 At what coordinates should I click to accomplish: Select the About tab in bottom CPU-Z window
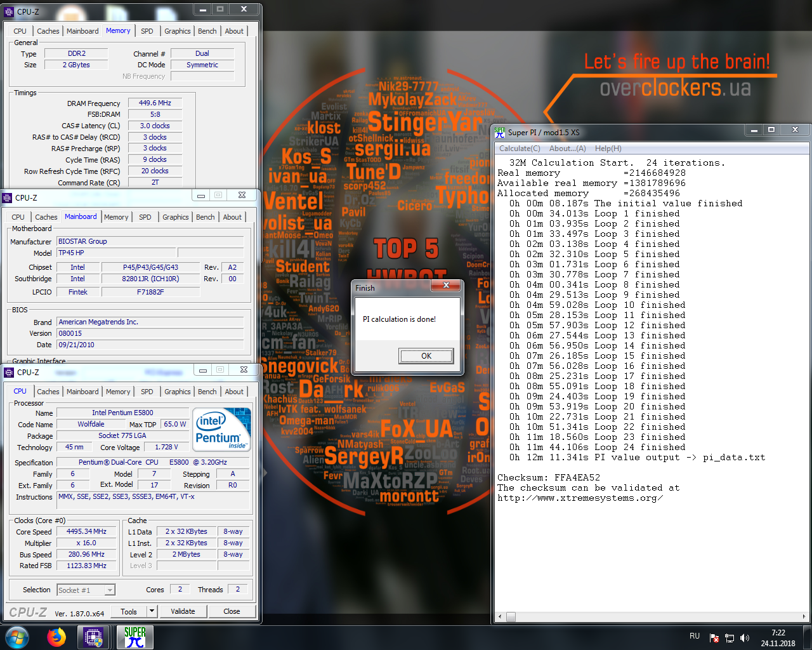point(234,392)
